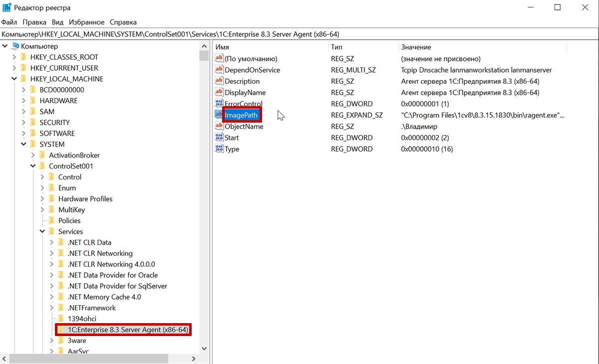This screenshot has width=599, height=364.
Task: Expand the 3ware key arrow
Action: click(x=52, y=341)
